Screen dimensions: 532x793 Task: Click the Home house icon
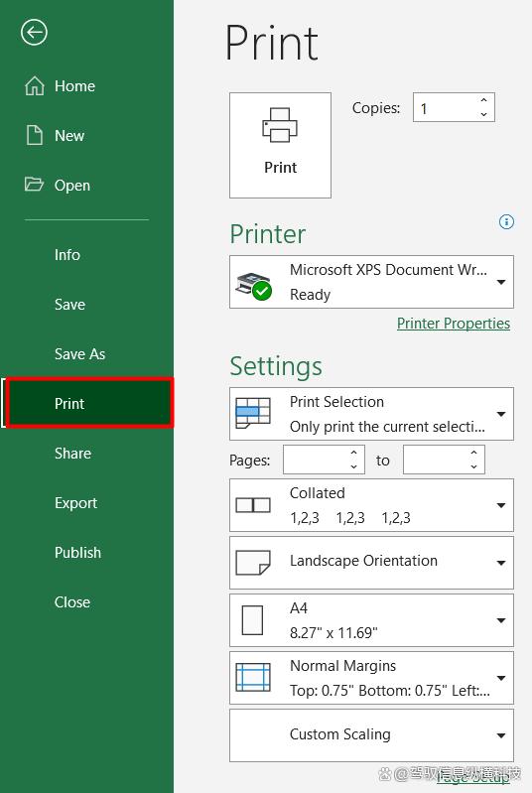coord(35,86)
